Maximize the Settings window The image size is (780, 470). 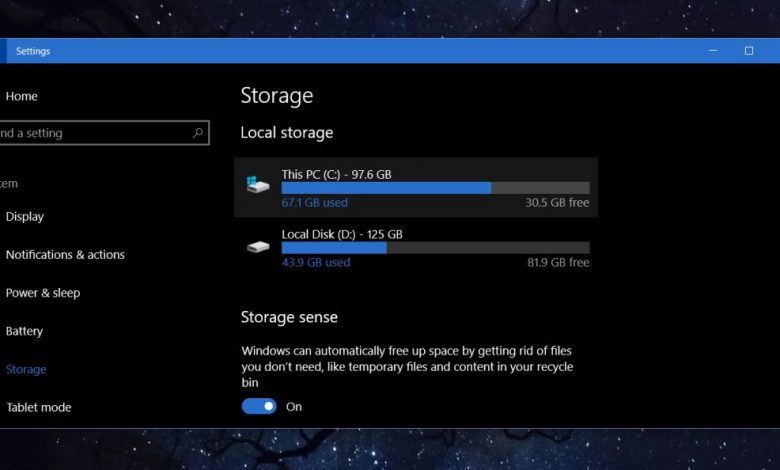point(749,51)
